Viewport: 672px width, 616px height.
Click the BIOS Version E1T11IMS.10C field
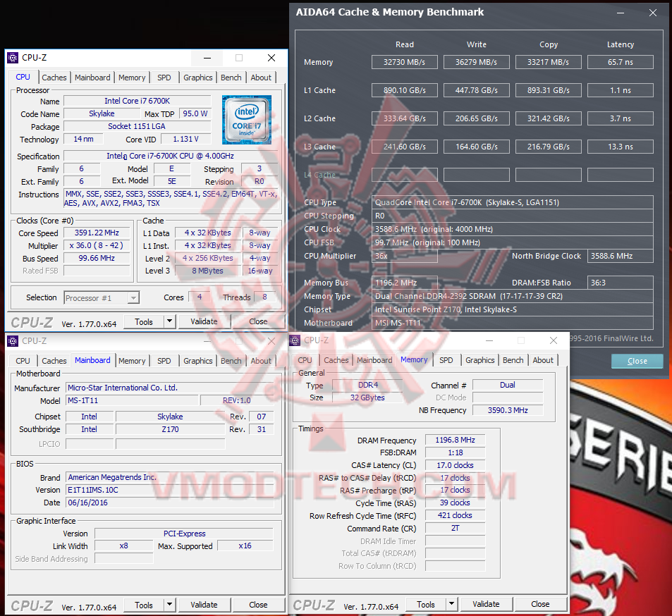coord(170,490)
